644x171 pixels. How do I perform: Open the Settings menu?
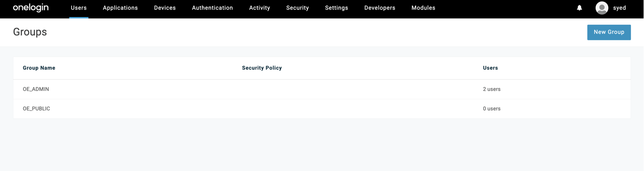coord(337,8)
